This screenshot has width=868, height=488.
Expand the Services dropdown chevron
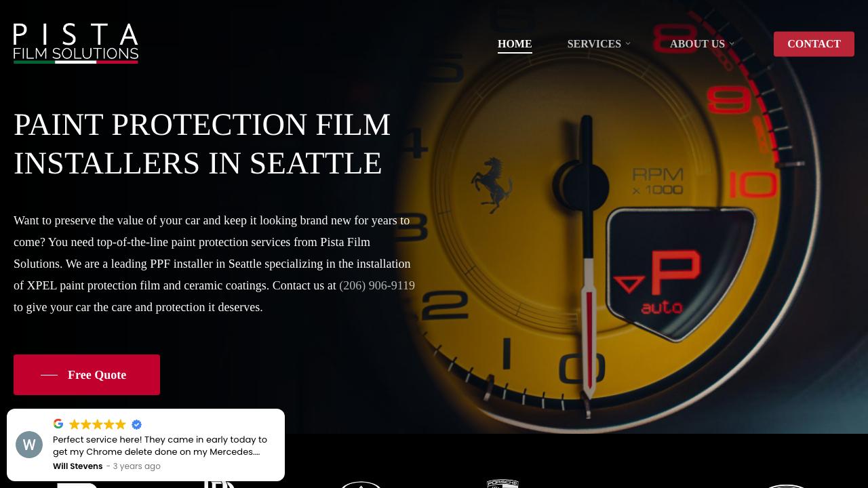[x=628, y=44]
